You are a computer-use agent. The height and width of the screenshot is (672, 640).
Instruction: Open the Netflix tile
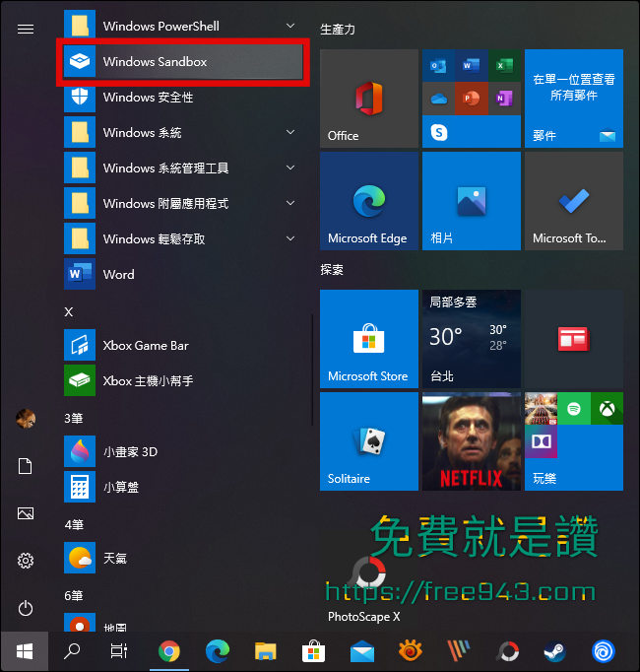tap(472, 441)
